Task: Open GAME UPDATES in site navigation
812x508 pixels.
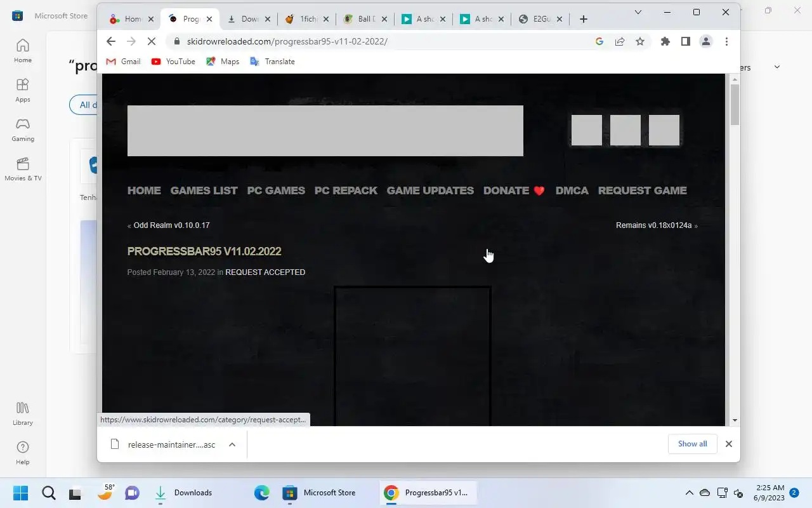Action: [430, 190]
